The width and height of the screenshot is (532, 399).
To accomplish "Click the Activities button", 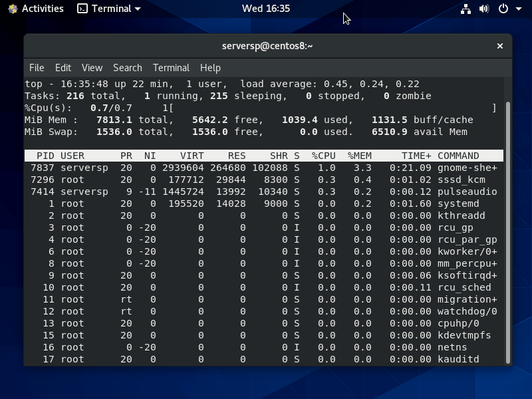I will [42, 9].
